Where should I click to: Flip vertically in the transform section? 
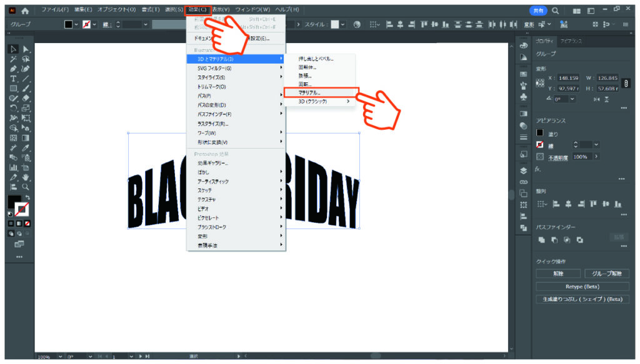pyautogui.click(x=607, y=99)
